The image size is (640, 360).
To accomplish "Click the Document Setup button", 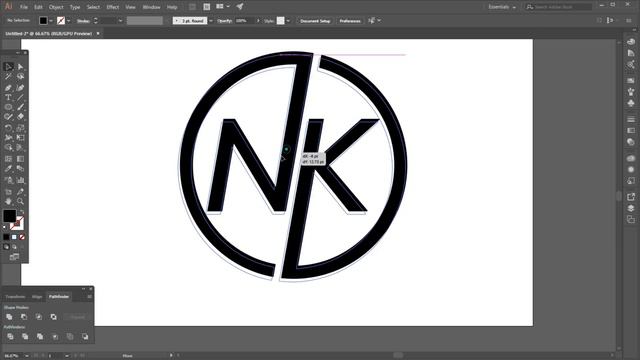I will tap(315, 21).
